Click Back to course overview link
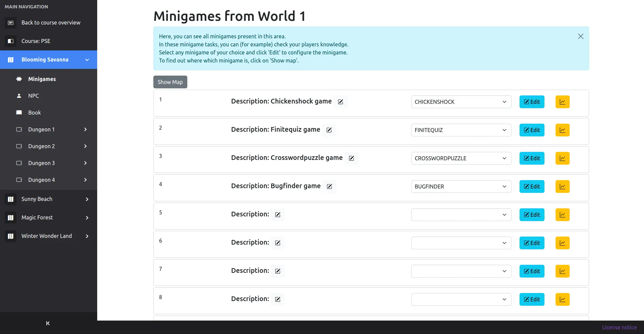Screen dimensions: 644x334 [x=48, y=23]
